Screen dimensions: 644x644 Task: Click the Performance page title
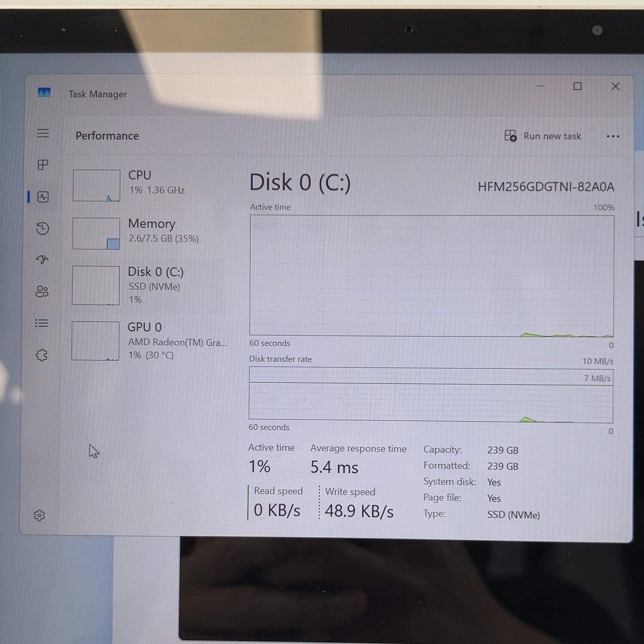[107, 136]
